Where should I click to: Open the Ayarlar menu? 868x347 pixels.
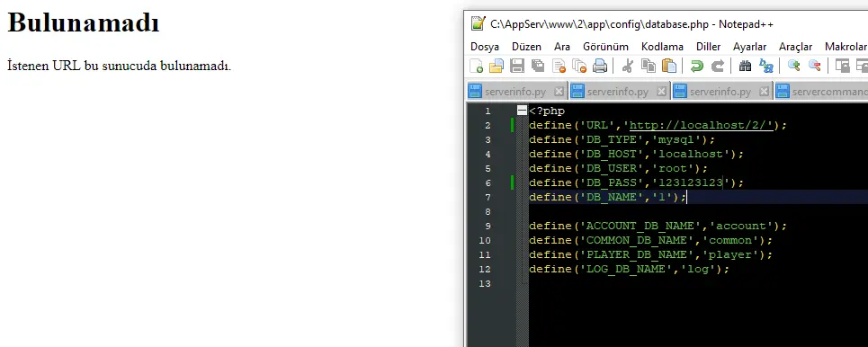[750, 47]
